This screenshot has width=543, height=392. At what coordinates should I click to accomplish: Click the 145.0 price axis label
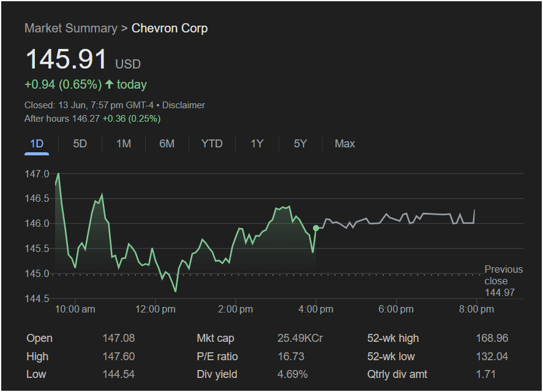click(x=37, y=274)
